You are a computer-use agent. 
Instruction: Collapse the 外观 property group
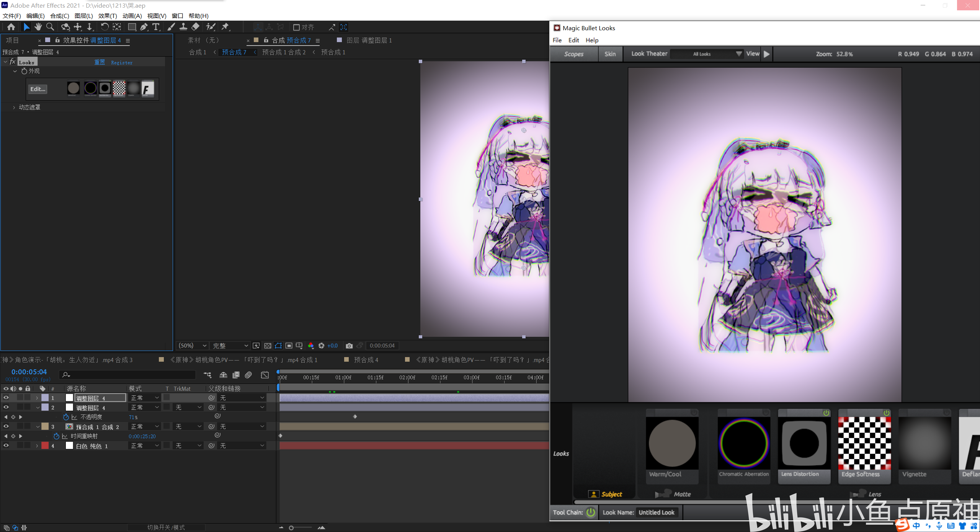click(x=15, y=71)
